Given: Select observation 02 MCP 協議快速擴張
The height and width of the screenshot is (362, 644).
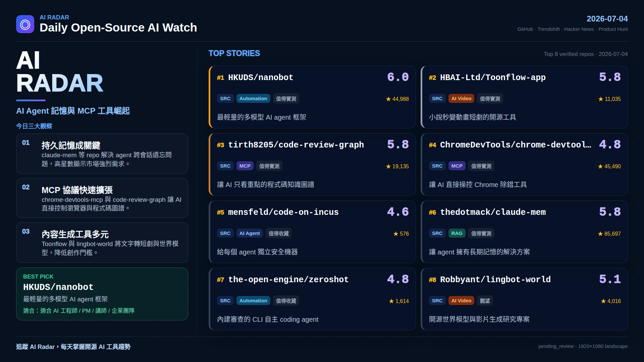Looking at the screenshot, I should tap(102, 198).
